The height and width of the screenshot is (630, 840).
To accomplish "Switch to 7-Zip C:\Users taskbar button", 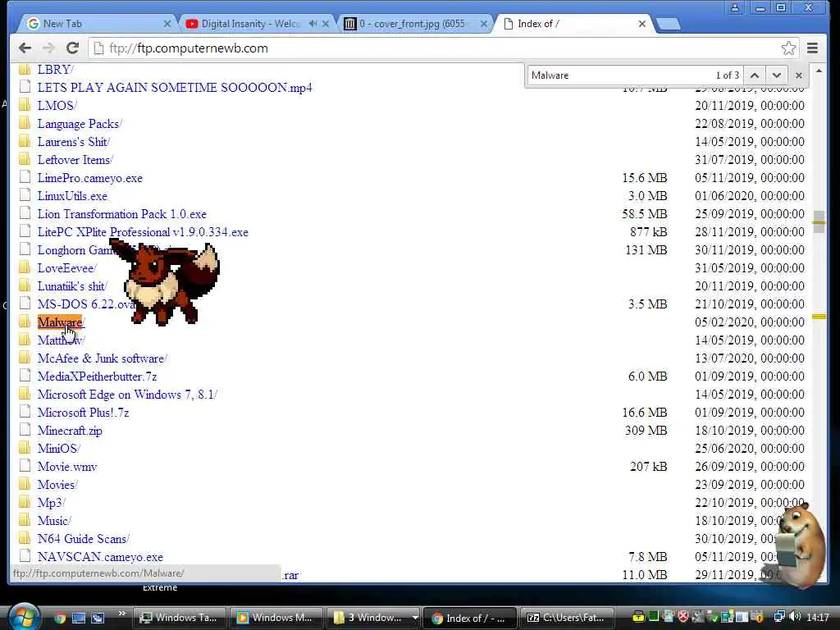I will coord(568,618).
